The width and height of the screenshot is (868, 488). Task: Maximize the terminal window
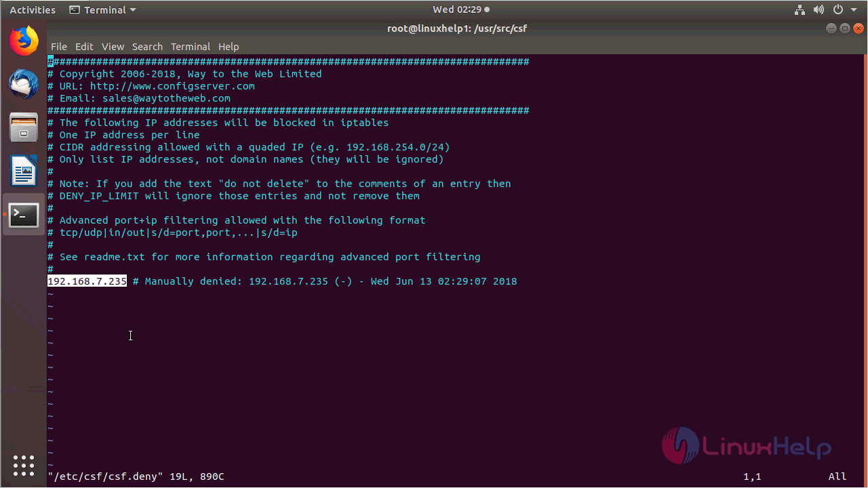click(x=844, y=28)
